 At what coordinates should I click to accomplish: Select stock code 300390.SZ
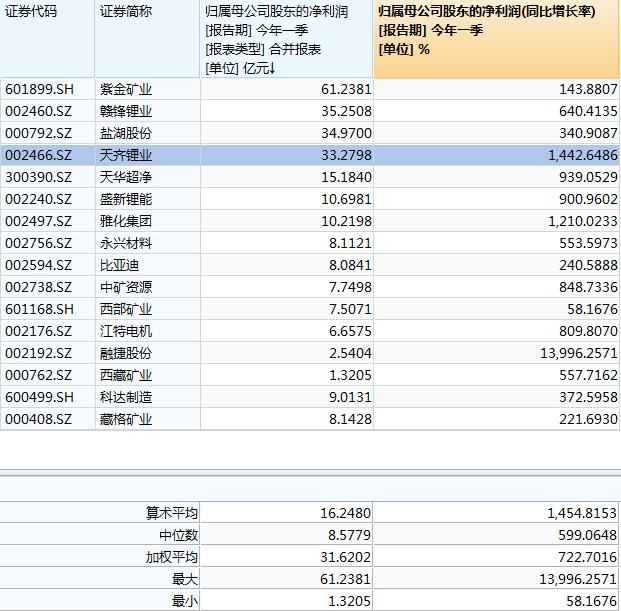(x=38, y=177)
